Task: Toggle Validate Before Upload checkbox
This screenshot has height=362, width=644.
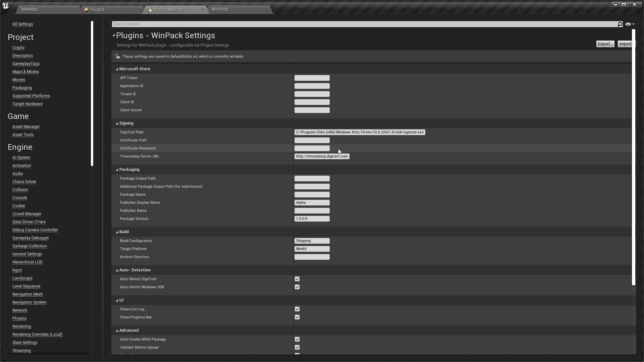Action: pyautogui.click(x=297, y=347)
